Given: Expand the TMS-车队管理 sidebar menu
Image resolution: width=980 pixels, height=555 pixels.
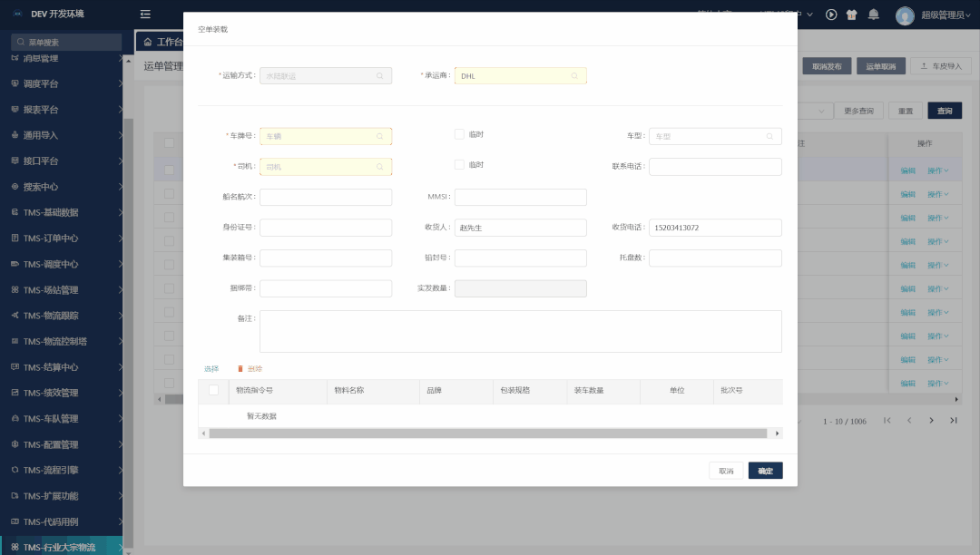Looking at the screenshot, I should pos(64,419).
